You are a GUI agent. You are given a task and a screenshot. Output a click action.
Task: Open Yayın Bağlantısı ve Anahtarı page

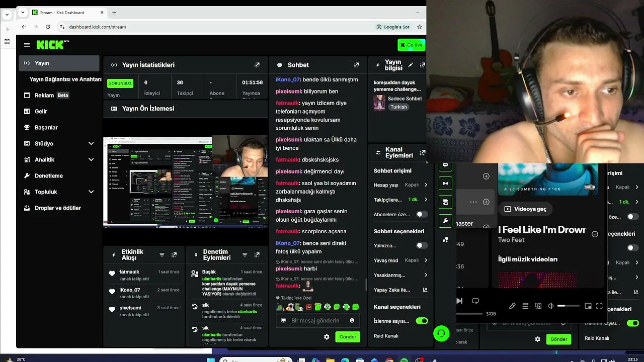coord(65,79)
